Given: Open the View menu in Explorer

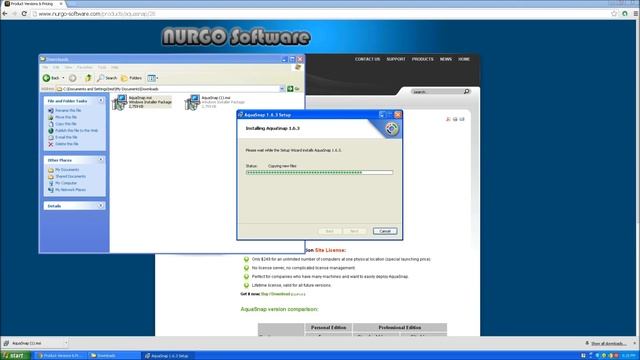Looking at the screenshot, I should (x=68, y=67).
